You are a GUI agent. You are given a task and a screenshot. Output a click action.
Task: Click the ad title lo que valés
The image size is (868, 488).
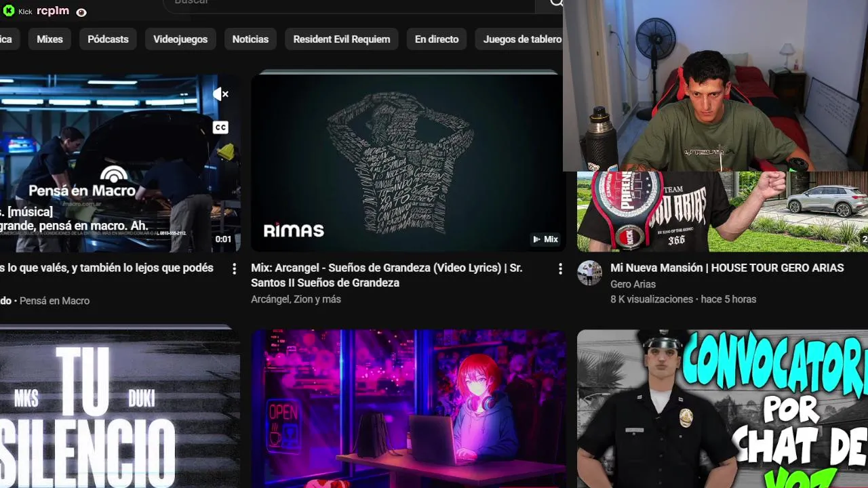[x=106, y=268]
